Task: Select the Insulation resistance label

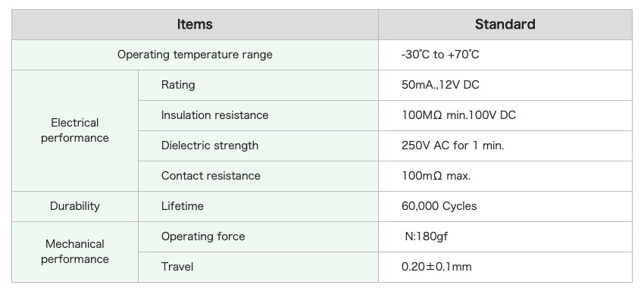Action: [x=215, y=115]
